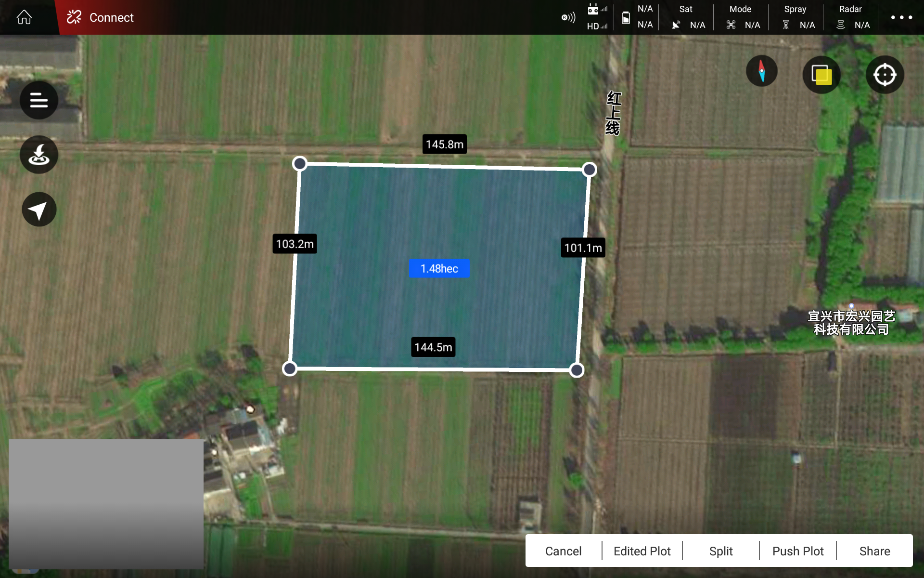Center the map on the current location
Screen dimensions: 924x578
point(885,75)
